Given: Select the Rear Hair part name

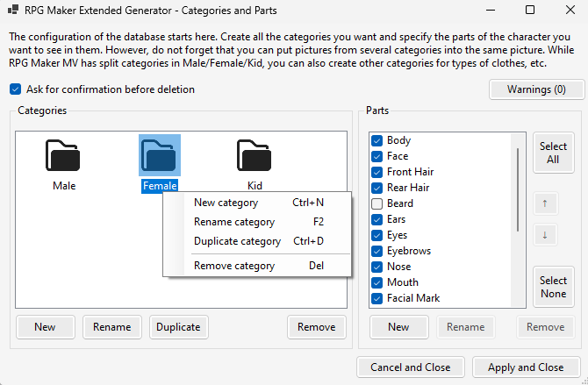Looking at the screenshot, I should [408, 188].
